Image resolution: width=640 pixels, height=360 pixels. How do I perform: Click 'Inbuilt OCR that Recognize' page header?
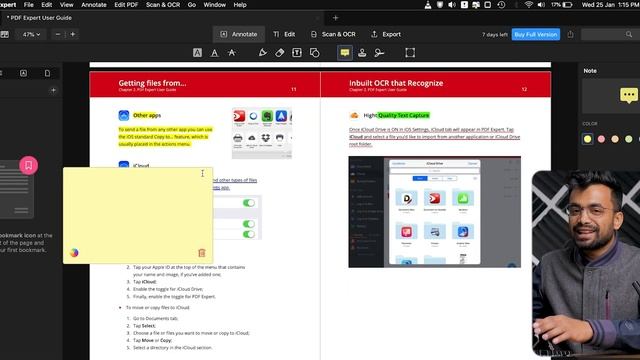[x=396, y=83]
